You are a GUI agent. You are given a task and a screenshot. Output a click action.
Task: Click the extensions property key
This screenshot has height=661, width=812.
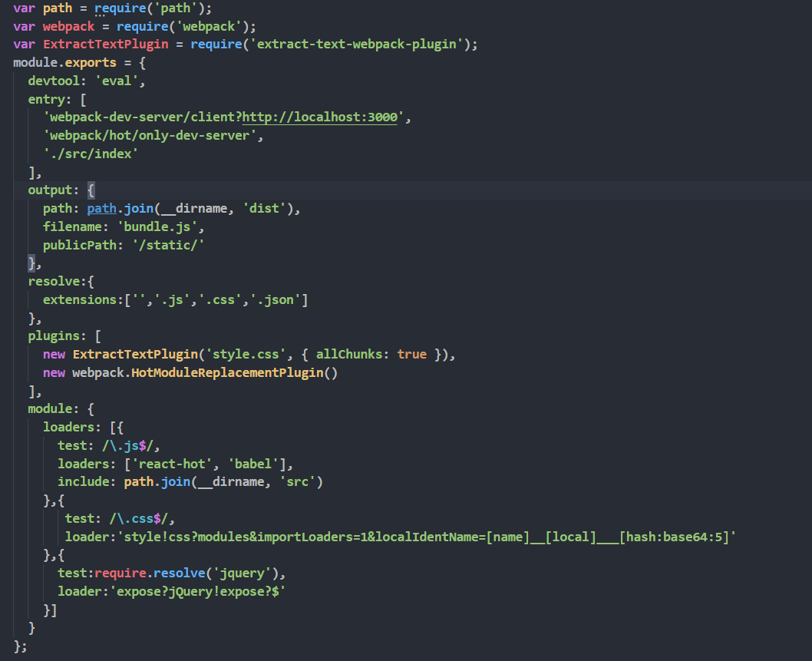coord(79,299)
